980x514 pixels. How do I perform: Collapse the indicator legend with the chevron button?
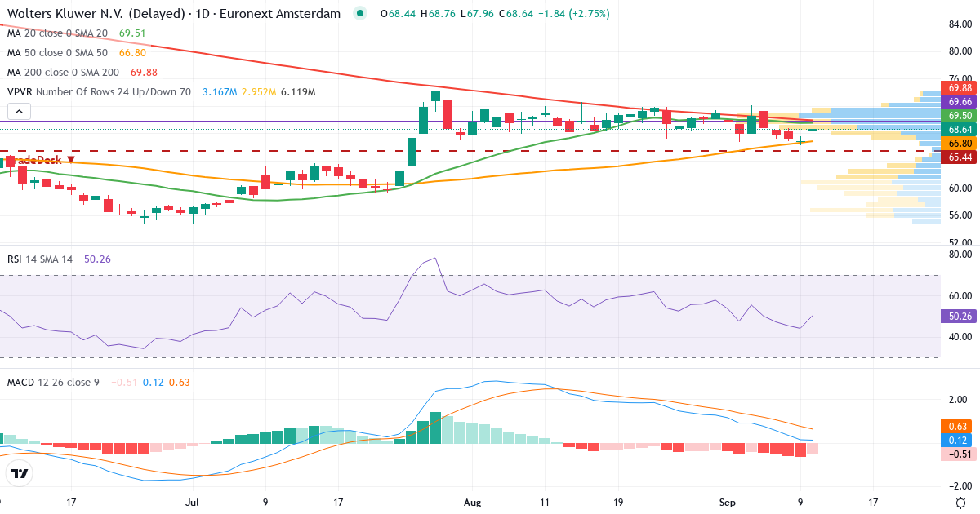coord(20,112)
